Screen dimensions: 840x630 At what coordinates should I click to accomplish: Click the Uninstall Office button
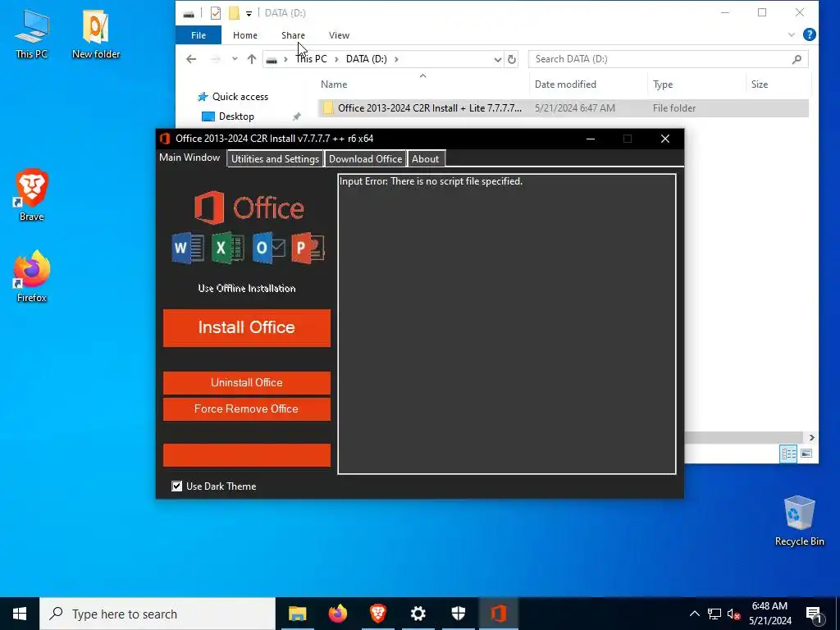click(246, 382)
